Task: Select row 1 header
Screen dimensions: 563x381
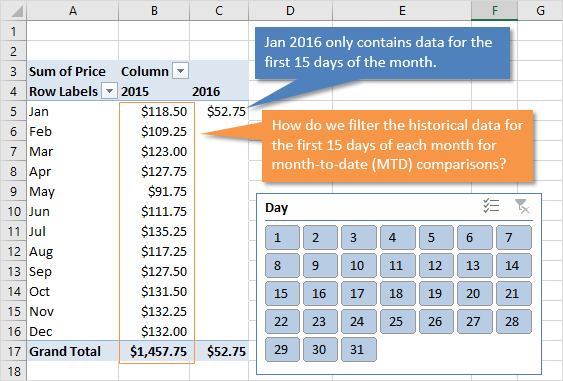Action: (x=13, y=31)
